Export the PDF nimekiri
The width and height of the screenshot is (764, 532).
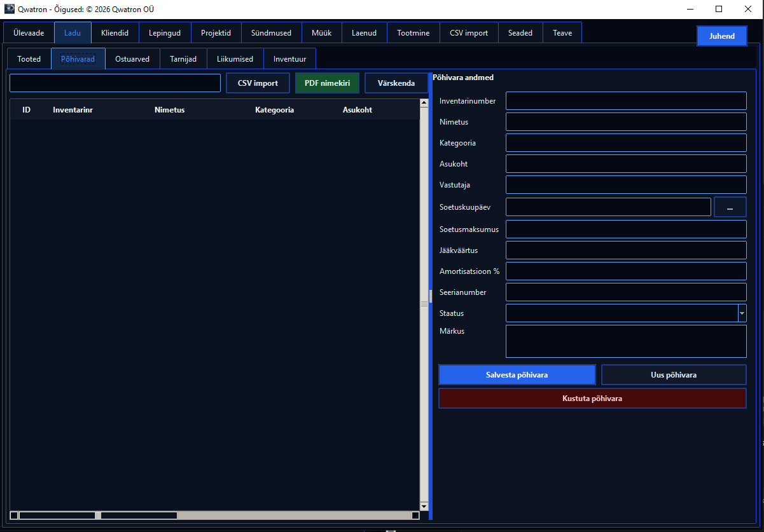(x=327, y=83)
